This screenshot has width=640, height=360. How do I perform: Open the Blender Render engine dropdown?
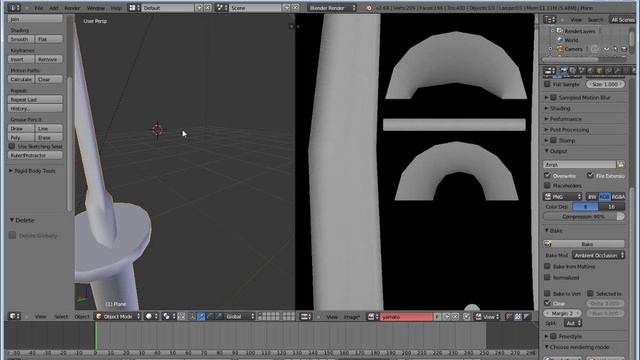click(332, 8)
